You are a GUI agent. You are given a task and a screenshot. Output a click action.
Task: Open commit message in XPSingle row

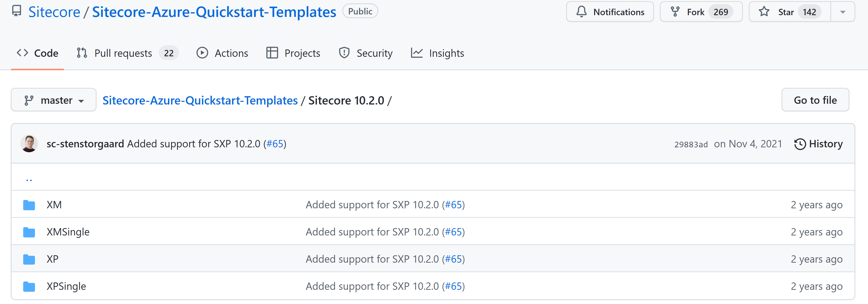tap(372, 286)
